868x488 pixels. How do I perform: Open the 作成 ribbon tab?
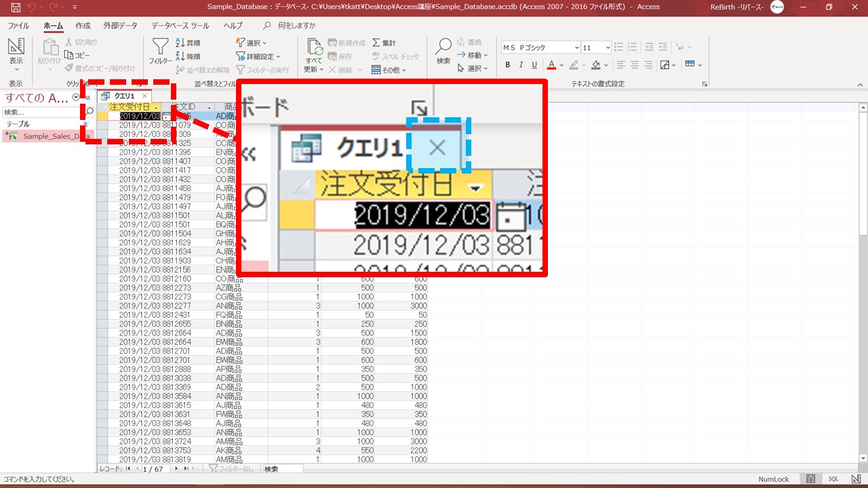pyautogui.click(x=83, y=26)
